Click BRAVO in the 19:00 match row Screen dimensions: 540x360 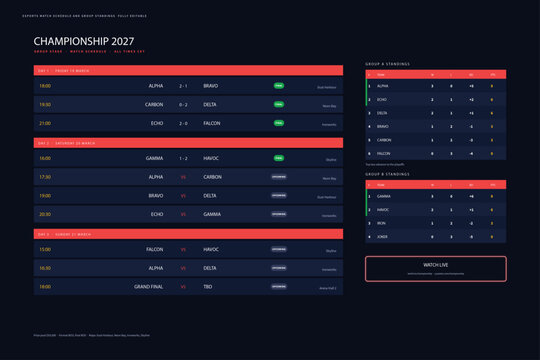(156, 196)
